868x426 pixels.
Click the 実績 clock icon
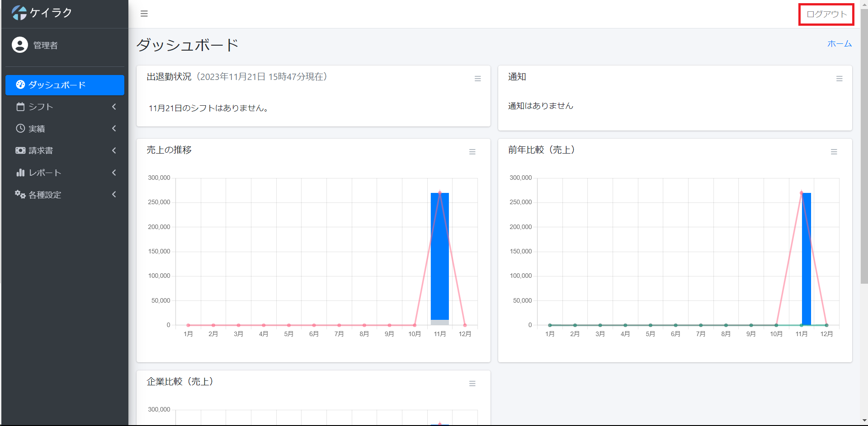pyautogui.click(x=20, y=128)
